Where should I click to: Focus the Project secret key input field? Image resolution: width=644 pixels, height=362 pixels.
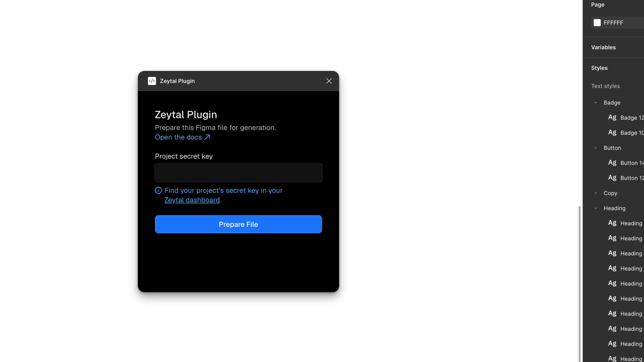click(x=238, y=173)
